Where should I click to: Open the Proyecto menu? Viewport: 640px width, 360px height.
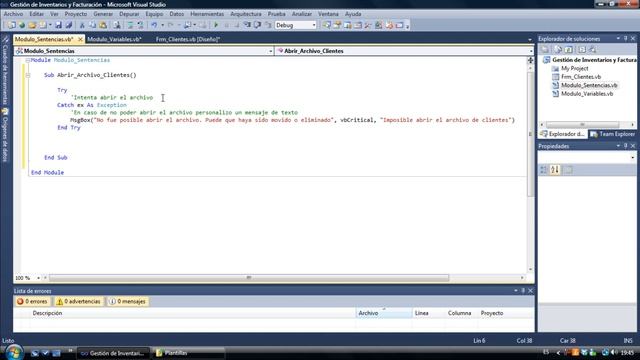76,14
